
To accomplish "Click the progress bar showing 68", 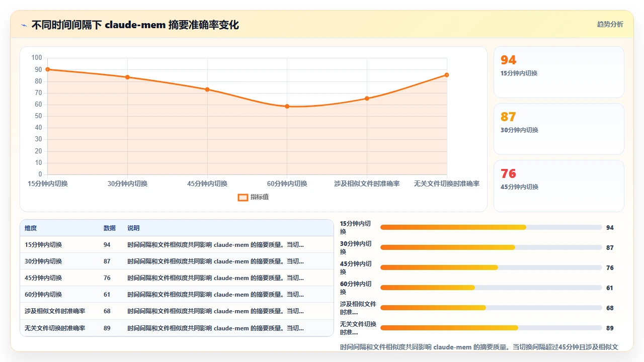I will [x=491, y=308].
